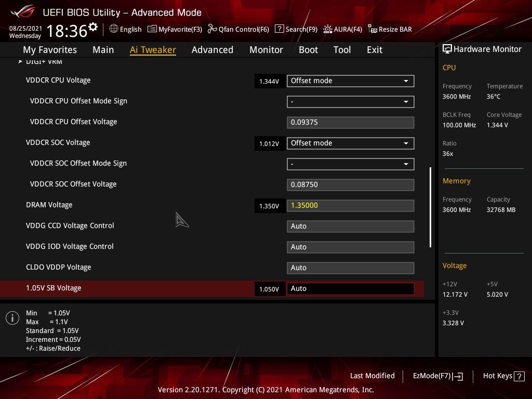532x399 pixels.
Task: Open the Monitor tab
Action: coord(267,50)
